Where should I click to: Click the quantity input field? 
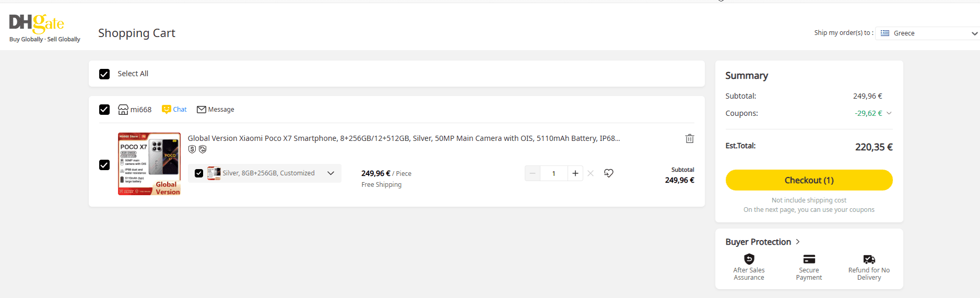pos(554,173)
